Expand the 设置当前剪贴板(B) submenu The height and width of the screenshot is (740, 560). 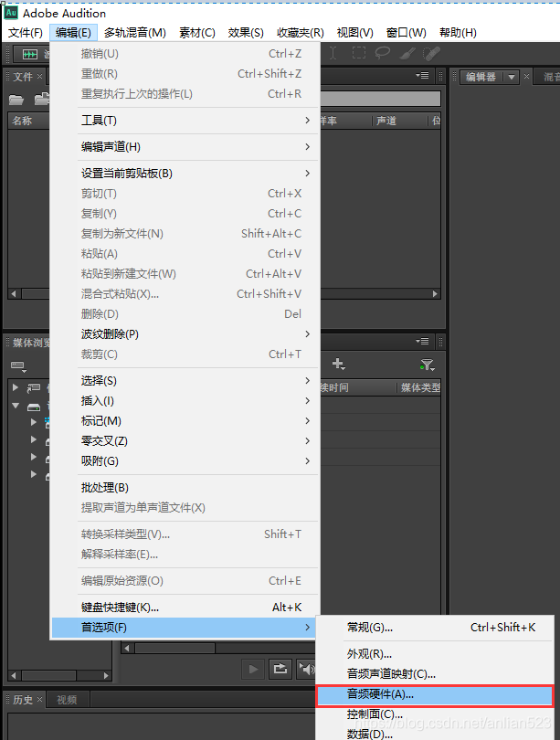pyautogui.click(x=185, y=174)
